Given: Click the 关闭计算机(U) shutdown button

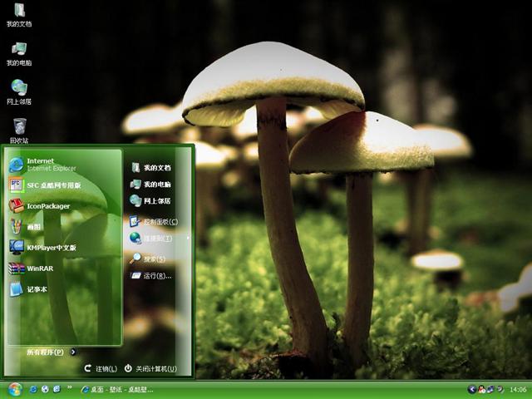Looking at the screenshot, I should point(150,368).
